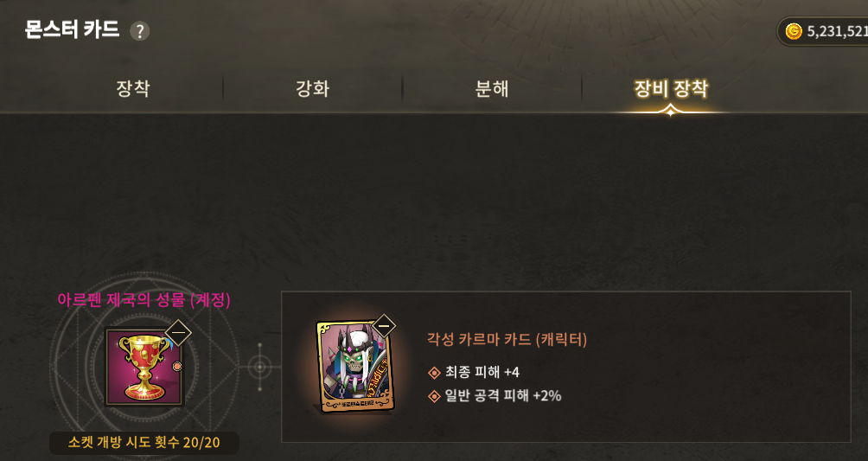This screenshot has height=461, width=868.
Task: Click the circular connector node beside relic
Action: [x=259, y=367]
